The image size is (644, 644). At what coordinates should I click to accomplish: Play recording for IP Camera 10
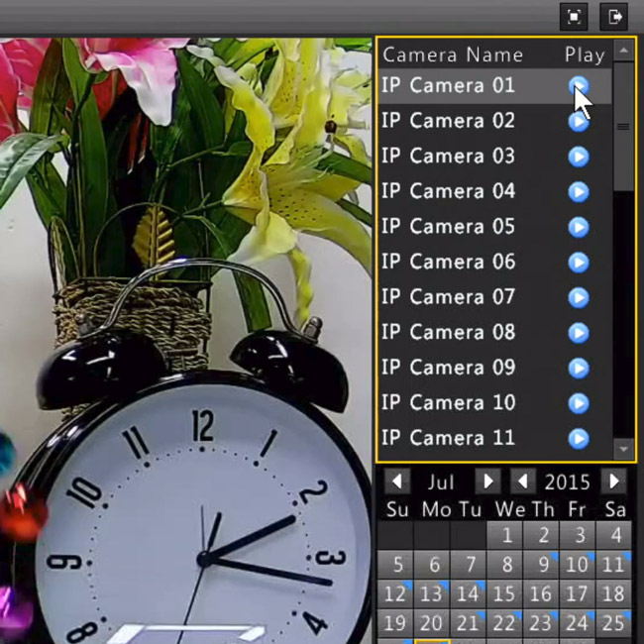point(579,403)
